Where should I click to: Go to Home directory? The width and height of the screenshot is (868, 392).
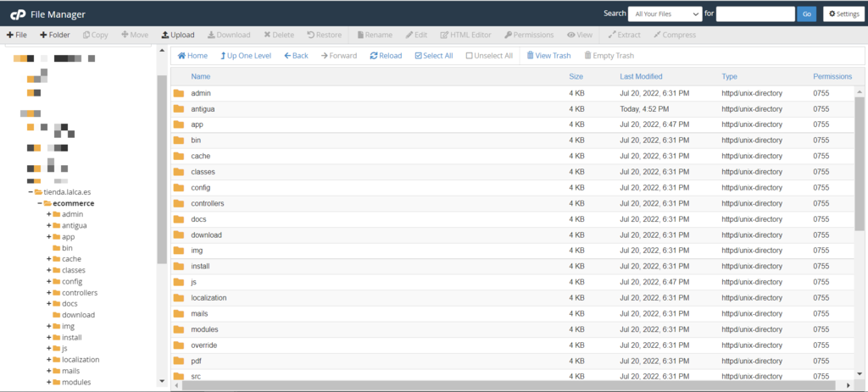(192, 56)
